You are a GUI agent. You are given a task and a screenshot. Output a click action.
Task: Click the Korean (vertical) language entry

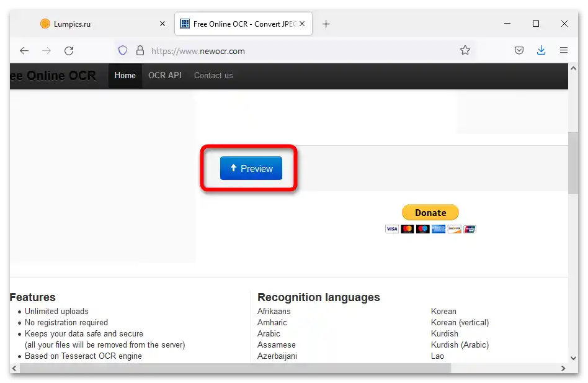(x=460, y=323)
